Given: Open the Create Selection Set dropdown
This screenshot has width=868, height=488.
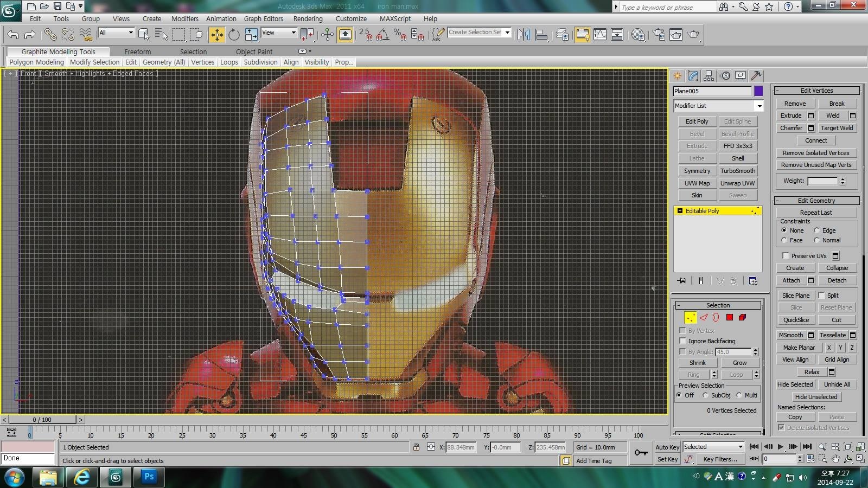Looking at the screenshot, I should tap(507, 33).
